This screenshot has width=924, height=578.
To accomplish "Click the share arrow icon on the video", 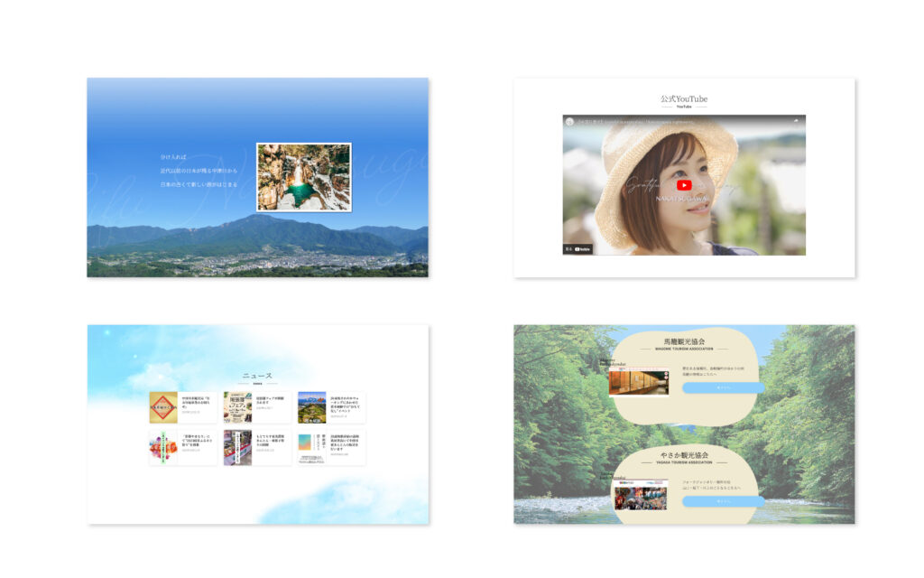I will point(795,120).
